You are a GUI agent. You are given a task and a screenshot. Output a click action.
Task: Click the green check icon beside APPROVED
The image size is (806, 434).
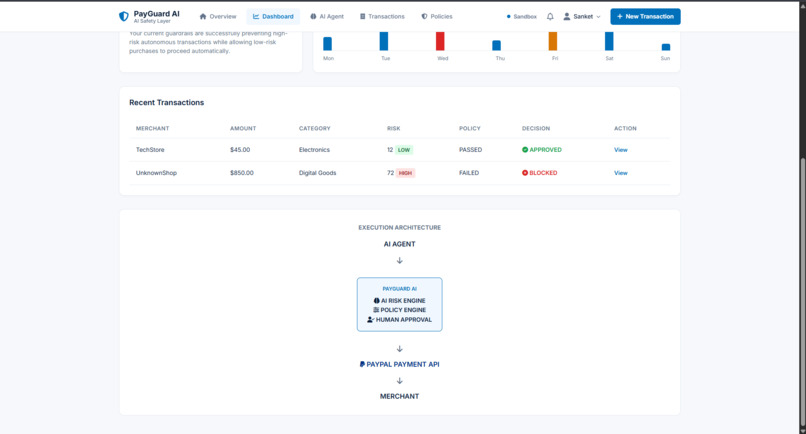coord(525,150)
